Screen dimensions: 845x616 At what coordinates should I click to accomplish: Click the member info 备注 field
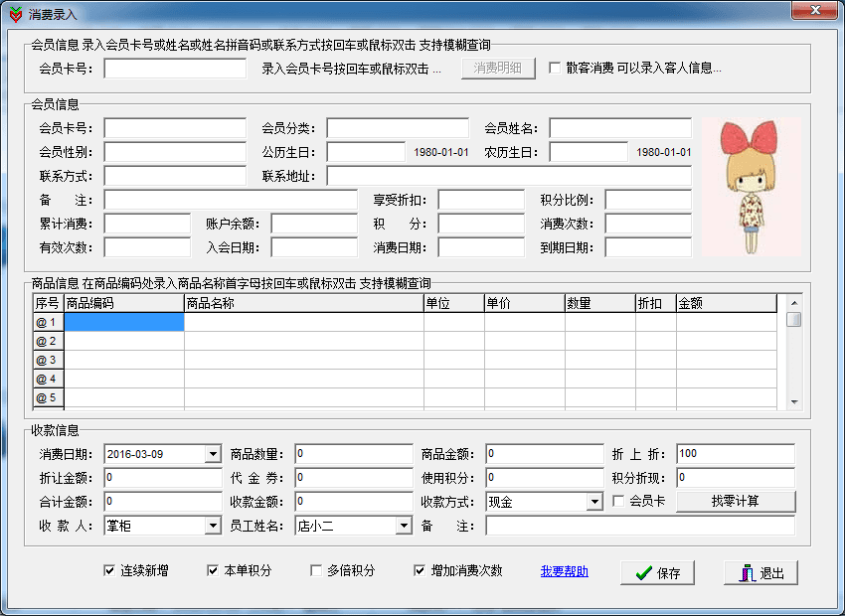click(x=231, y=200)
